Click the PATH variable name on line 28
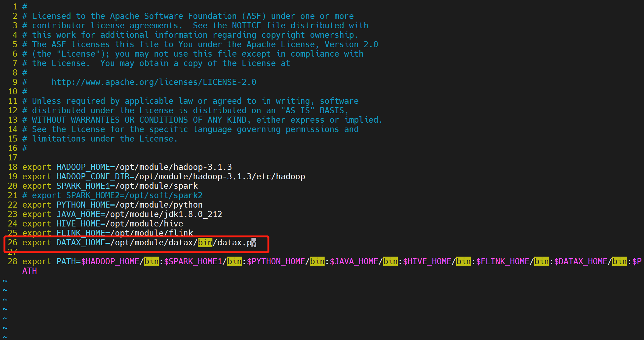 (66, 261)
